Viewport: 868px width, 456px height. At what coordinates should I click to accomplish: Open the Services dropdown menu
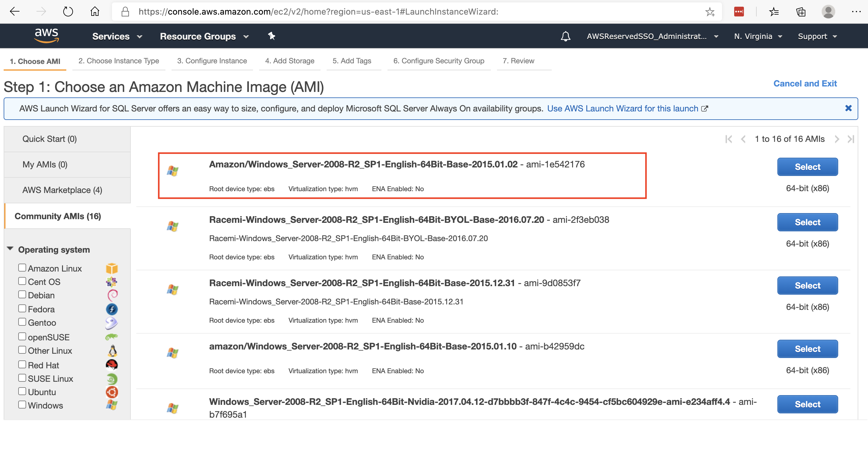click(x=117, y=36)
